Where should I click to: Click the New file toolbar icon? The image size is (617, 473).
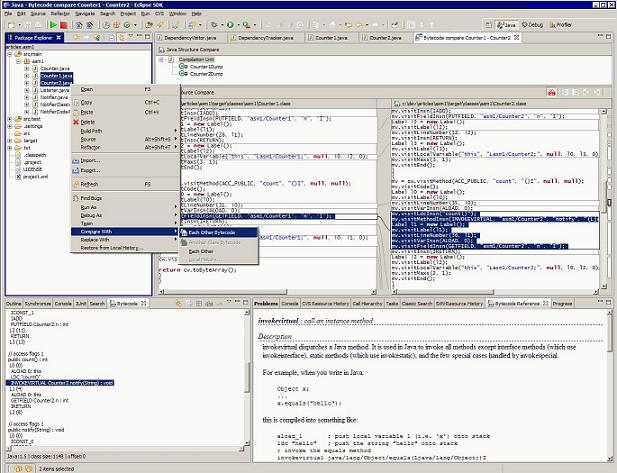11,25
